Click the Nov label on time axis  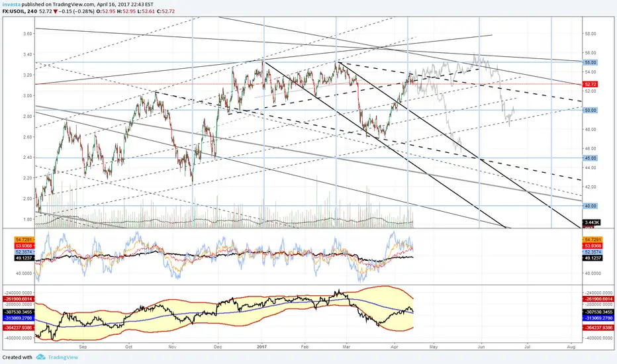172,347
